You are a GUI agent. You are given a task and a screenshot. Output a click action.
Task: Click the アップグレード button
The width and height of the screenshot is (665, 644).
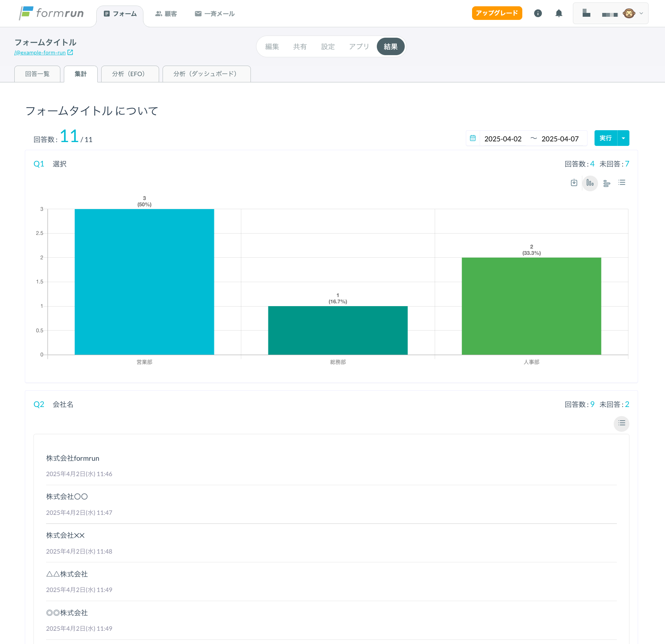pos(497,13)
